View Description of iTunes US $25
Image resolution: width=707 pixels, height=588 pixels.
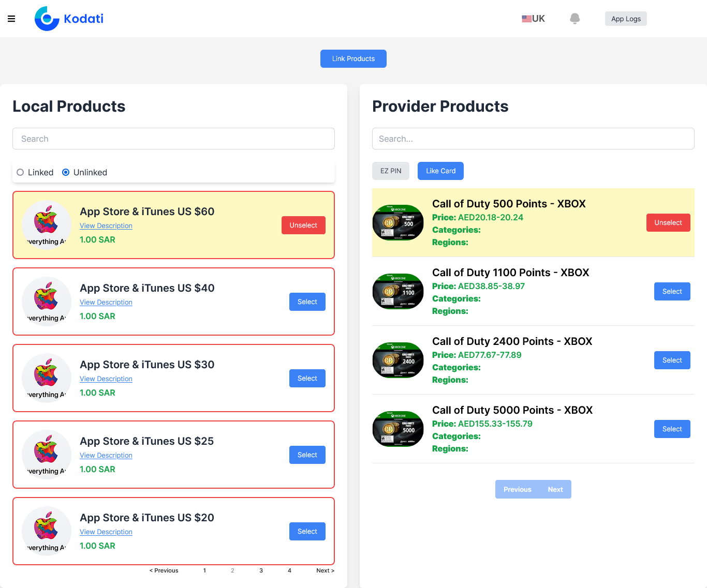(x=106, y=455)
